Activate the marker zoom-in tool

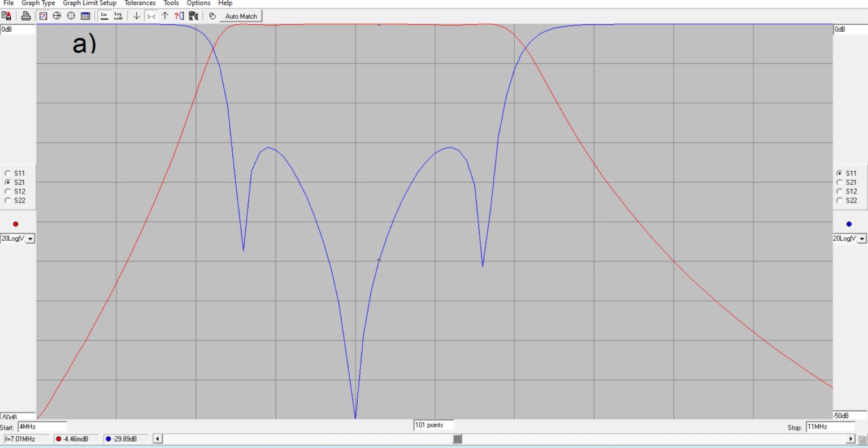[150, 16]
